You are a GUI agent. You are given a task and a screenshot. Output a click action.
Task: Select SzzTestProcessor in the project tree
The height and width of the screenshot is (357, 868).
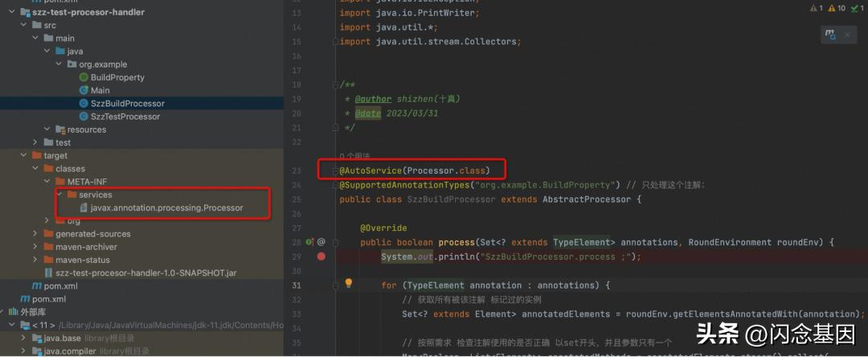point(125,117)
